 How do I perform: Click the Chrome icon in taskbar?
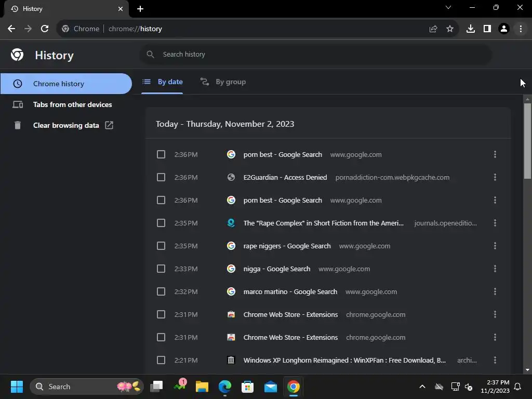[x=294, y=387]
